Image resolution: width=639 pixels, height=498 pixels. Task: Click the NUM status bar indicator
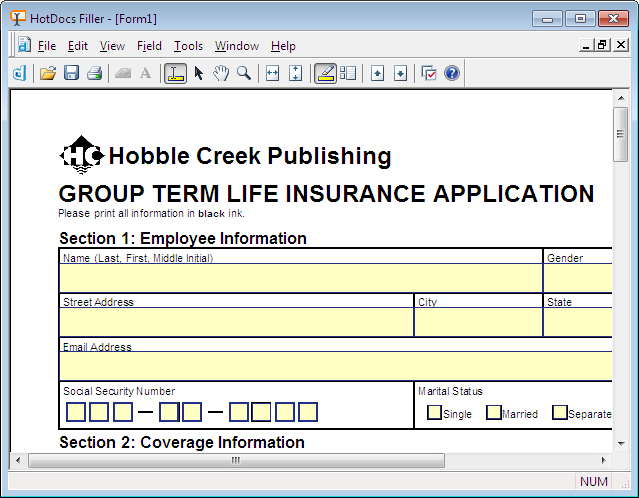tap(593, 482)
